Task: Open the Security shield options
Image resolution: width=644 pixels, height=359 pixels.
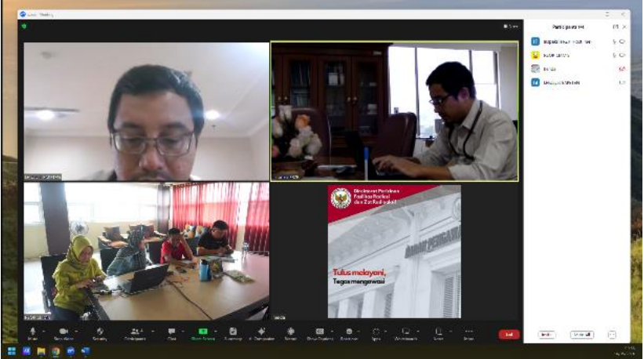Action: click(x=100, y=334)
